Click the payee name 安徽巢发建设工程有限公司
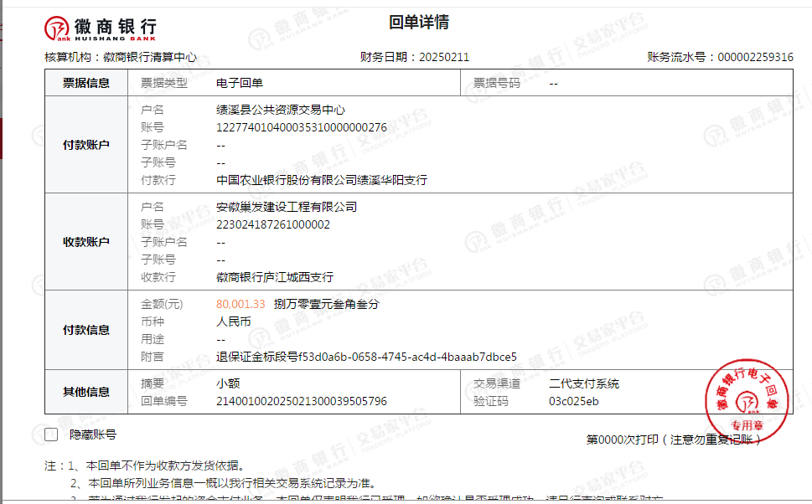Viewport: 812px width, 504px height. [x=286, y=207]
